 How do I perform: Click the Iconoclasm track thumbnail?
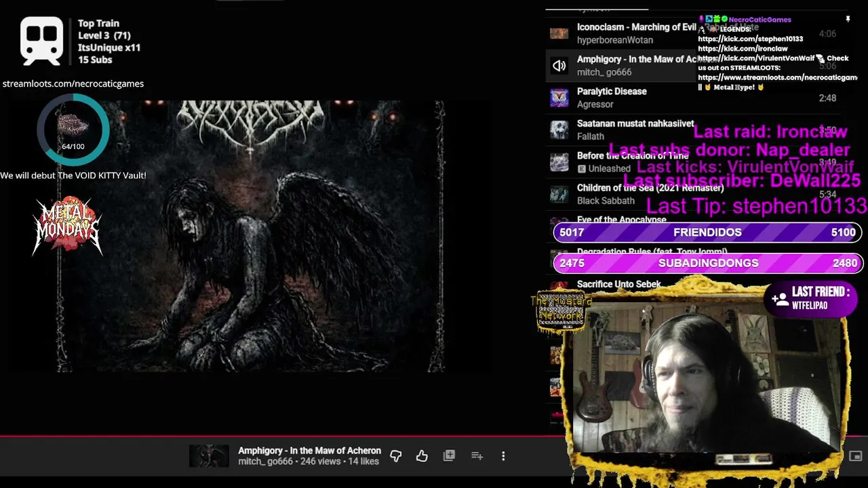pyautogui.click(x=559, y=33)
